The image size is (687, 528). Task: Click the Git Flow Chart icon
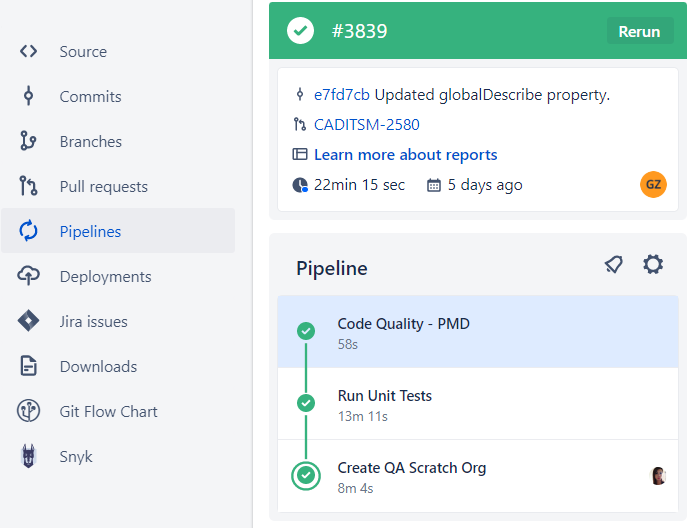tap(28, 411)
